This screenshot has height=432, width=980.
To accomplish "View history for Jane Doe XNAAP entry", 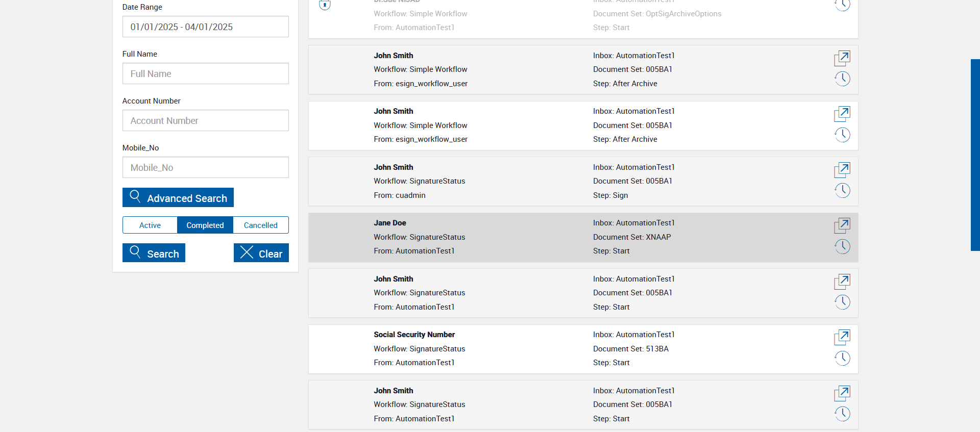I will tap(842, 247).
